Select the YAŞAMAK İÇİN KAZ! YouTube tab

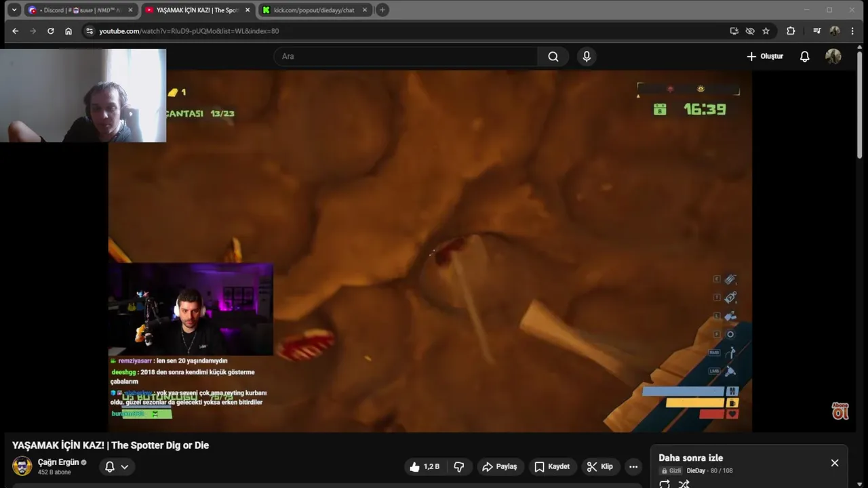click(197, 10)
